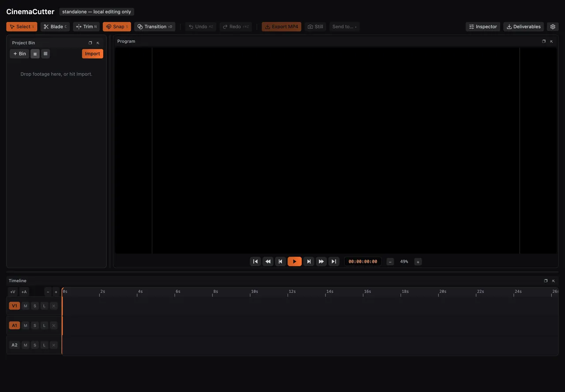Fast forward the program playback

pos(321,261)
